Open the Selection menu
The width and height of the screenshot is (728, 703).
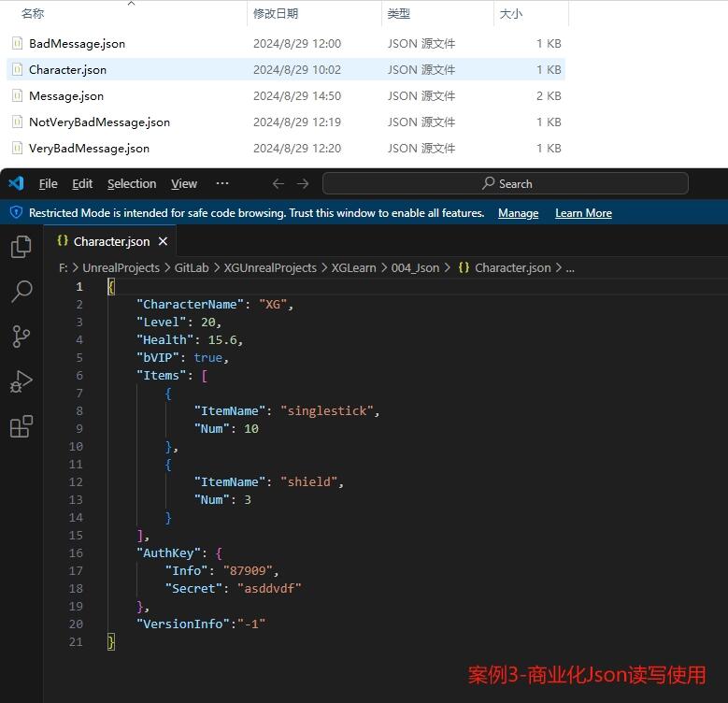point(132,184)
